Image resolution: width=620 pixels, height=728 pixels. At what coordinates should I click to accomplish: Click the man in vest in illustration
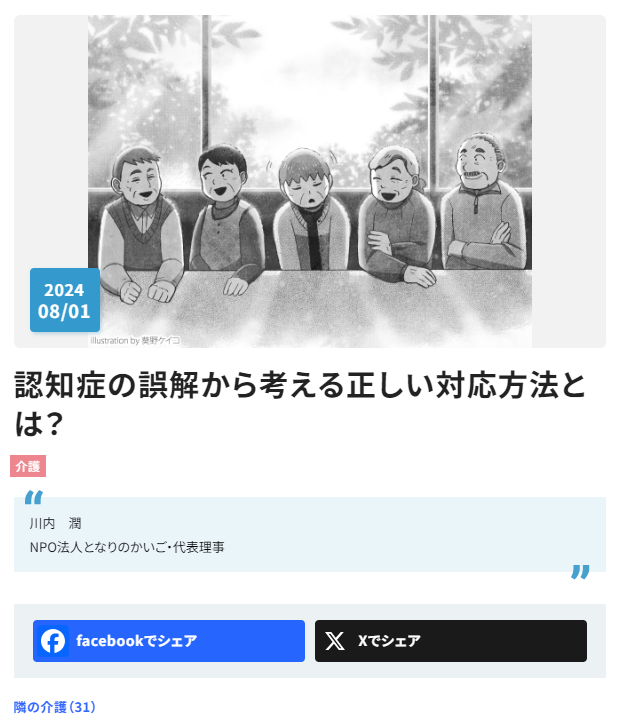[142, 224]
